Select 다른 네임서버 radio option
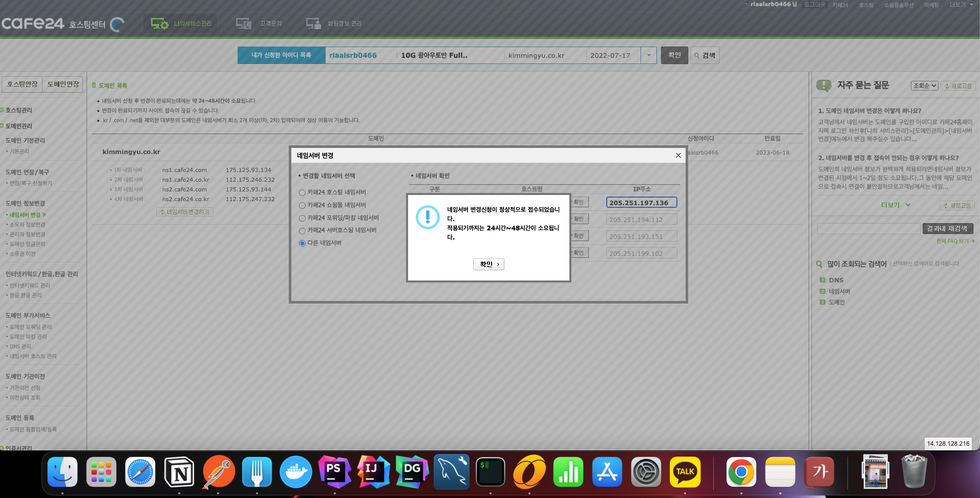 pos(303,244)
